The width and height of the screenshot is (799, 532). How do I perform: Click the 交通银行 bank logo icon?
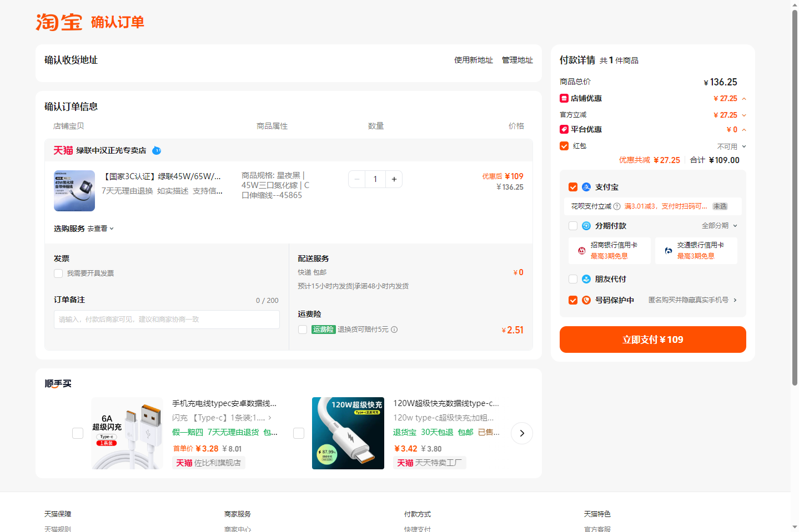tap(669, 251)
